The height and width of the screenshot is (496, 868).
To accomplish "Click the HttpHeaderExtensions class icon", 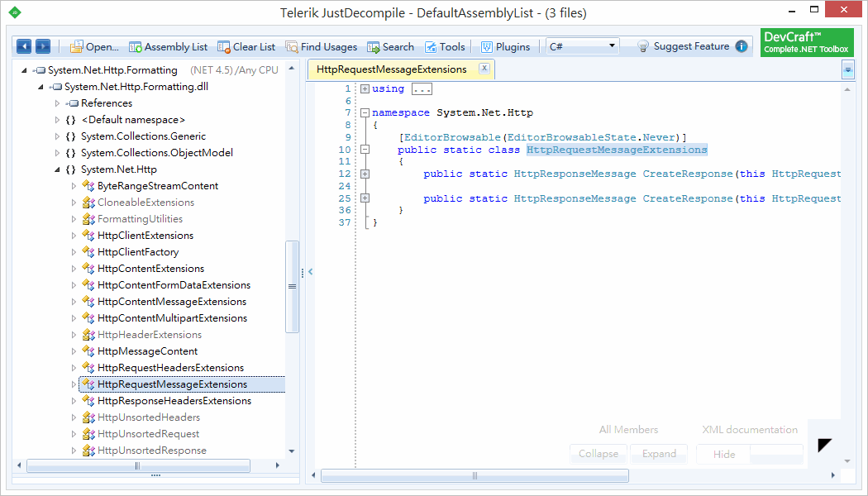I will coord(88,335).
